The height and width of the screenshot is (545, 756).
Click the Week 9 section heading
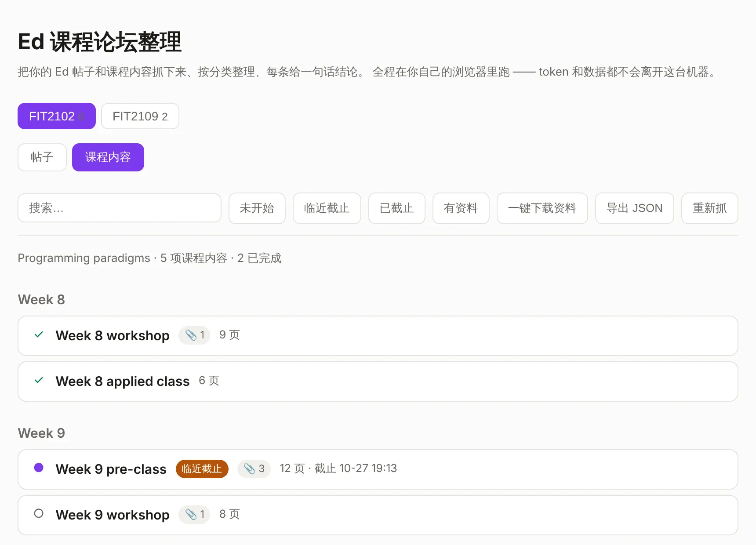[41, 433]
